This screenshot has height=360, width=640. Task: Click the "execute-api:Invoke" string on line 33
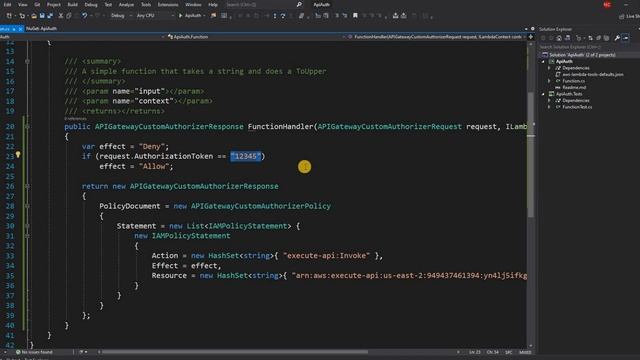[326, 256]
